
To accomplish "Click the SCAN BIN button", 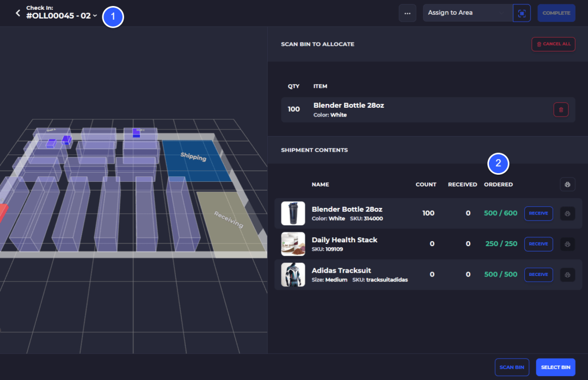I will tap(512, 367).
